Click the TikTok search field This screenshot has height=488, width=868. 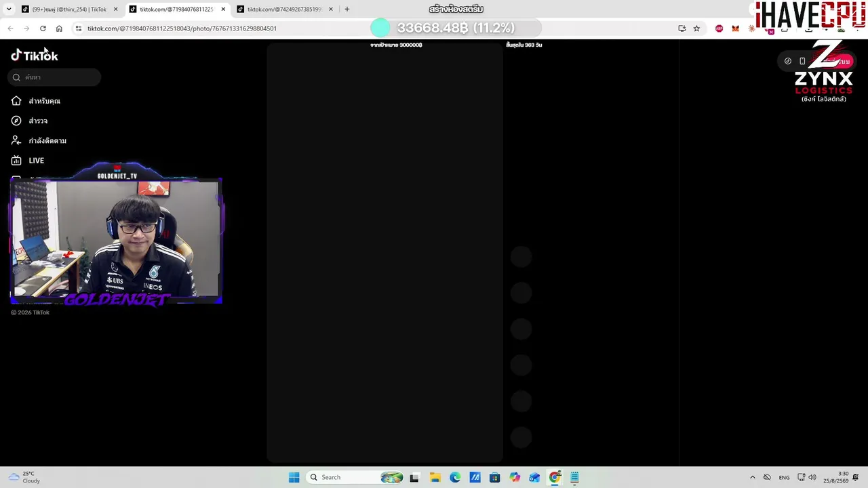coord(54,77)
